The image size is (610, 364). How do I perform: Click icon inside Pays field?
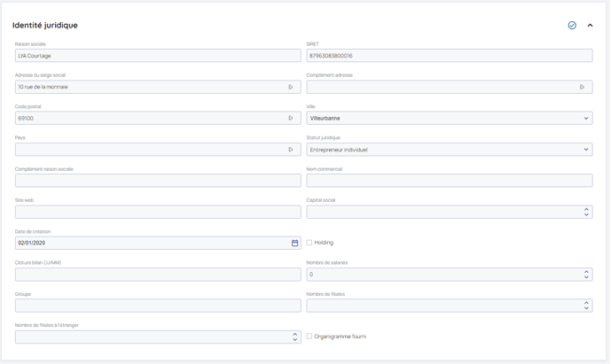coord(291,150)
